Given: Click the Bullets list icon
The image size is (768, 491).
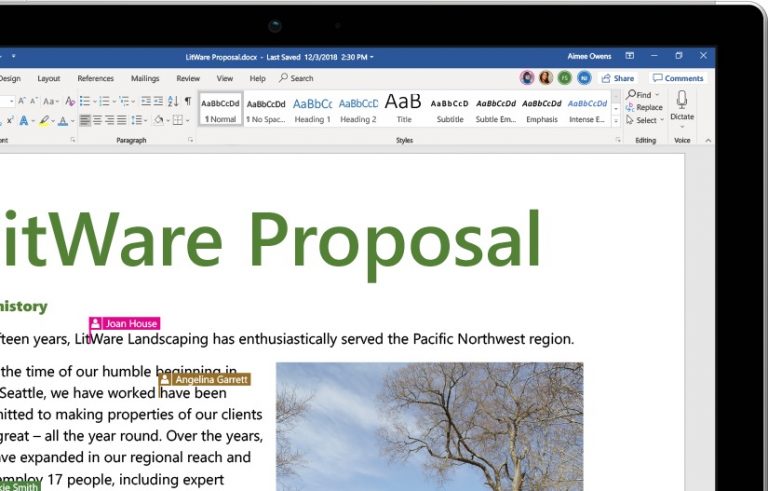Looking at the screenshot, I should 85,101.
